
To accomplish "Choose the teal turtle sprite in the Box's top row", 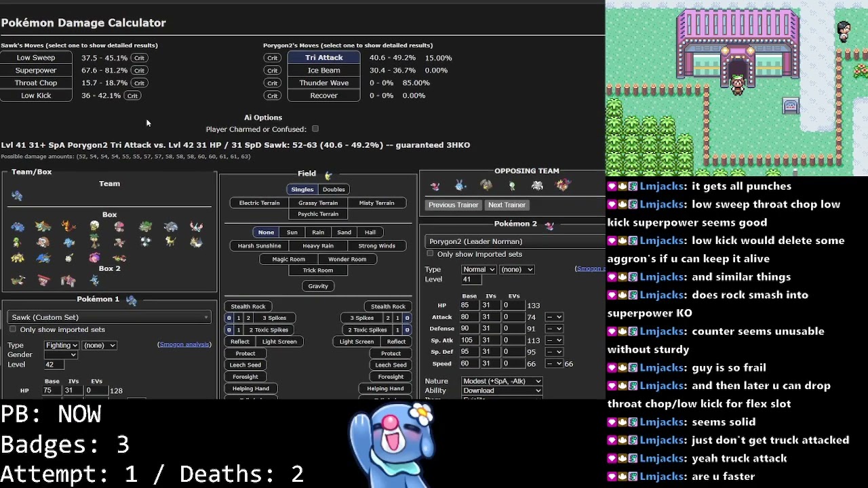I will (x=43, y=226).
